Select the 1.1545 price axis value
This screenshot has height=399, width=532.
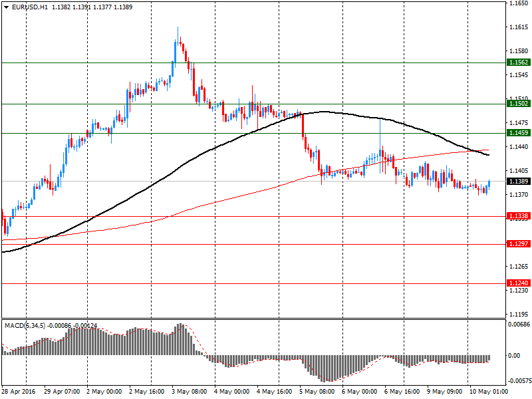(x=519, y=75)
